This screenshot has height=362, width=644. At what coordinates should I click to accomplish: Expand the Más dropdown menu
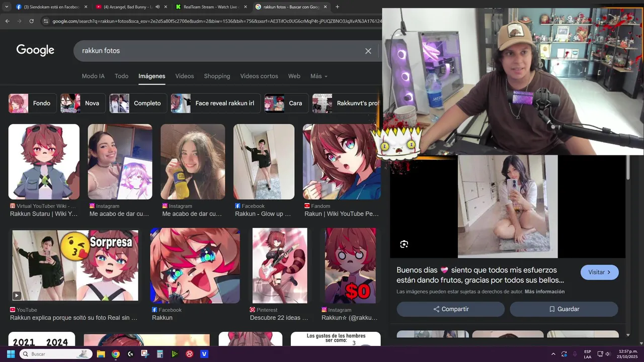(319, 76)
